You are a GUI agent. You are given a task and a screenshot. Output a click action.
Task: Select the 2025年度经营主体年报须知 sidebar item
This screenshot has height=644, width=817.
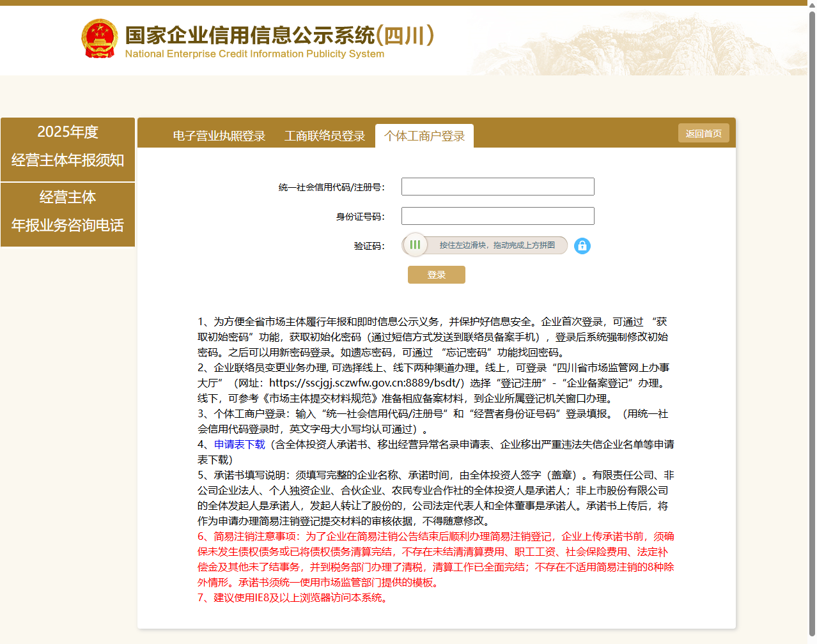(68, 149)
